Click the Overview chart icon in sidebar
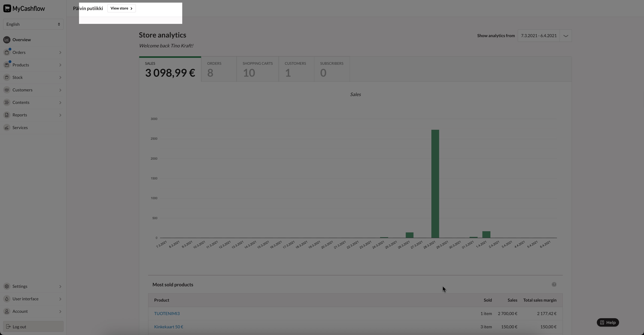 point(7,40)
